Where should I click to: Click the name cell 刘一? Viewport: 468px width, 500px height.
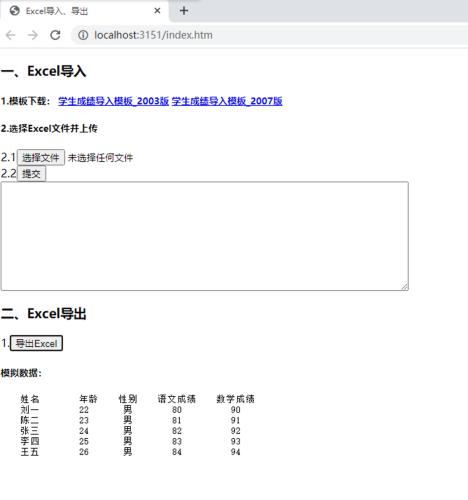pyautogui.click(x=30, y=409)
